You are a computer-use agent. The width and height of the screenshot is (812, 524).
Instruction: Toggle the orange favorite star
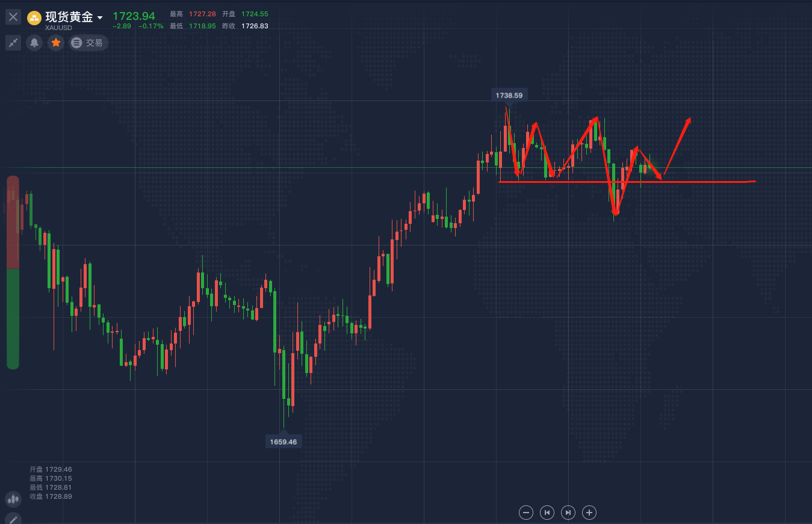(x=56, y=43)
